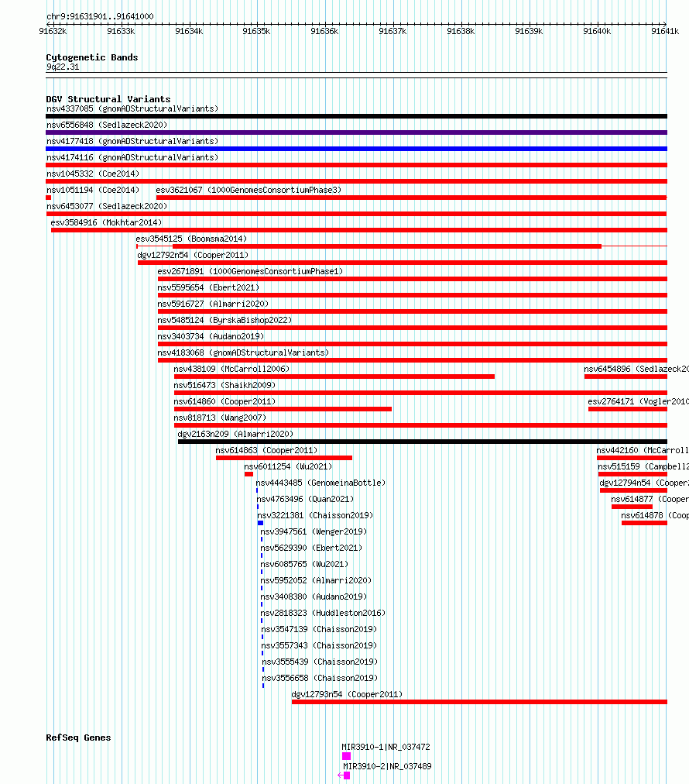The width and height of the screenshot is (689, 784).
Task: Click small blue block under nsv3221381
Action: point(260,523)
